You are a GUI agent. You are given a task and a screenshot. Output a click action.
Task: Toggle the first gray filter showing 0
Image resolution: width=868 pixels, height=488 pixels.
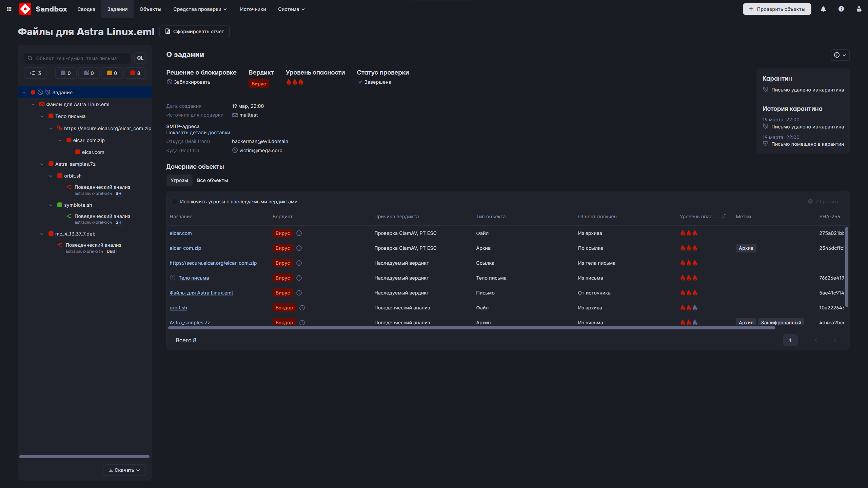tap(66, 73)
